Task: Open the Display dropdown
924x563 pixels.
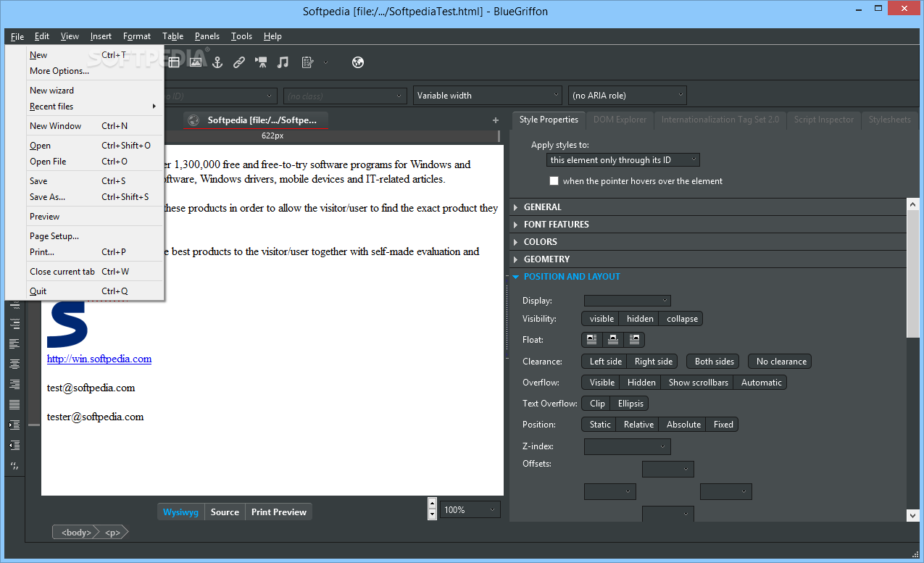Action: tap(628, 301)
